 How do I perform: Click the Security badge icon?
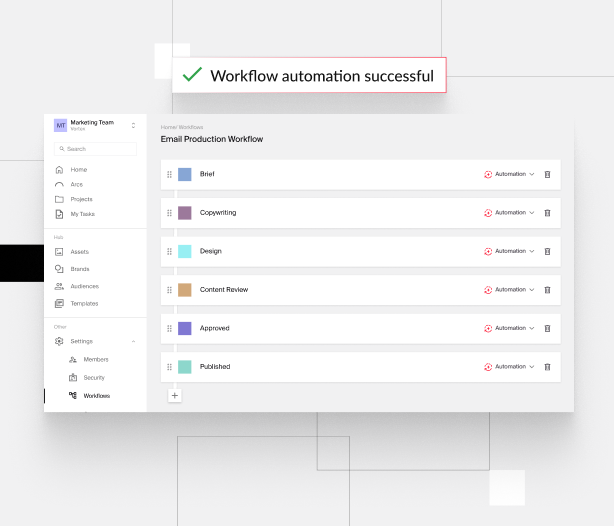(73, 378)
